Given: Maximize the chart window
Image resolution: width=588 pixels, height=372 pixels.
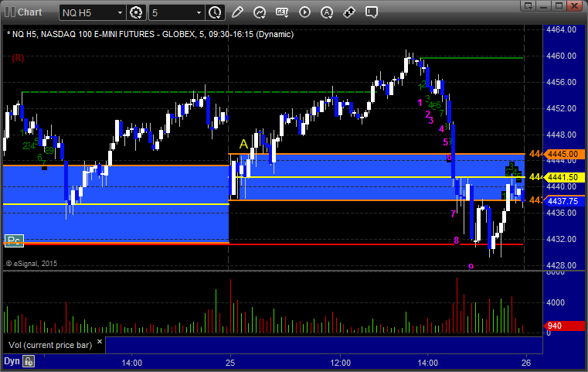Looking at the screenshot, I should tap(559, 5).
